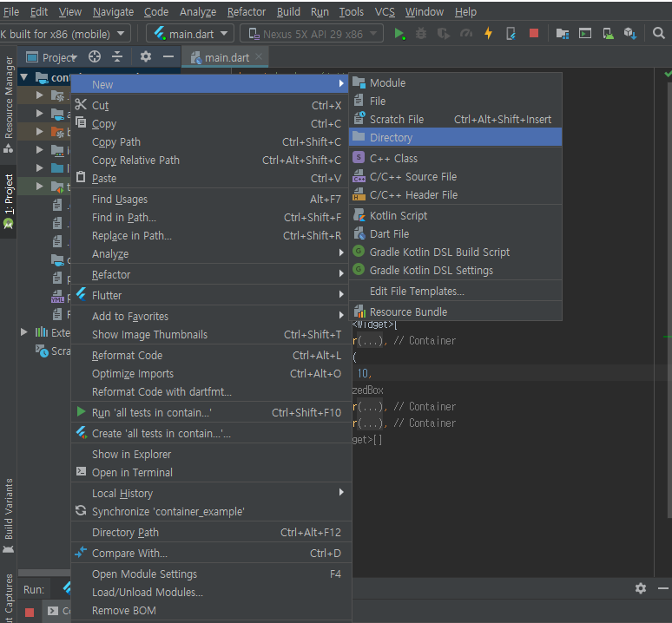Hide the Project panel minus icon
Viewport: 672px width, 623px height.
click(168, 56)
